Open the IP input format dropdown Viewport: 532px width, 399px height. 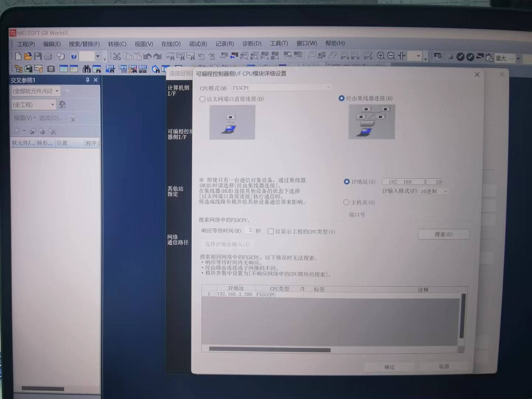click(x=446, y=191)
